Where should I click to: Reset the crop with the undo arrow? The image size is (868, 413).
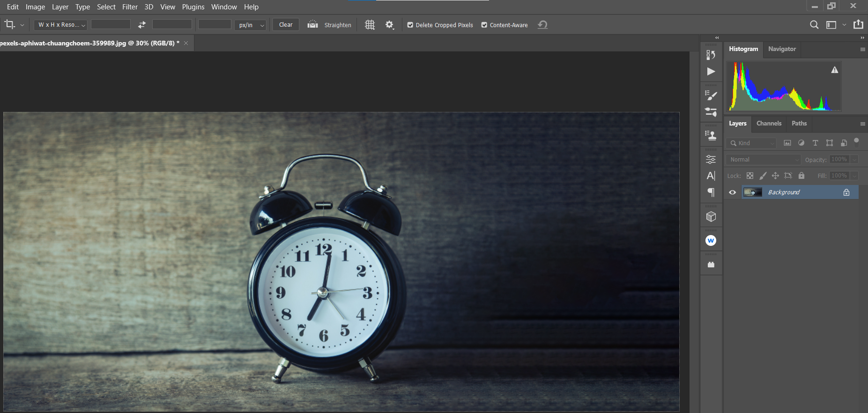(x=542, y=25)
